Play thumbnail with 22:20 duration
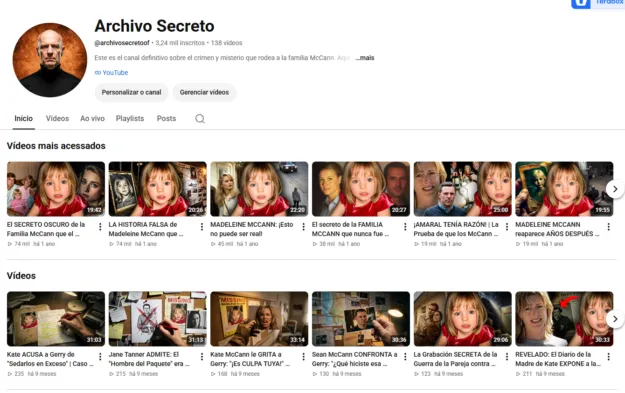The height and width of the screenshot is (393, 625). [259, 189]
